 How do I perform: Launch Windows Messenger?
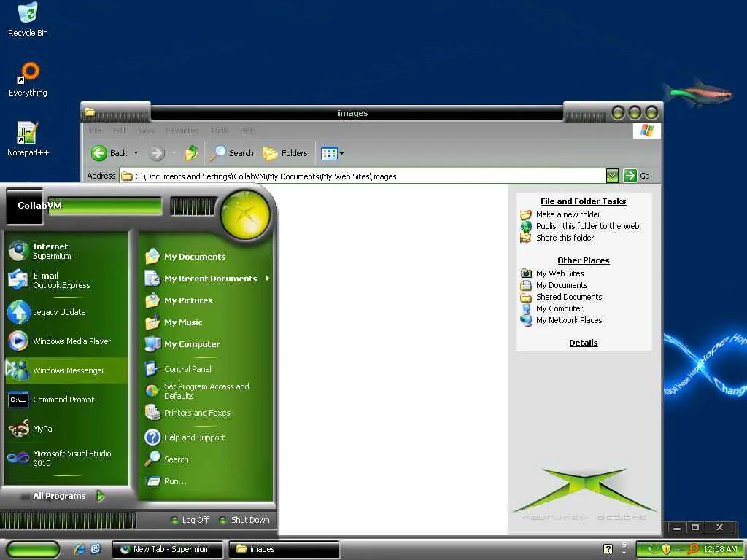66,370
